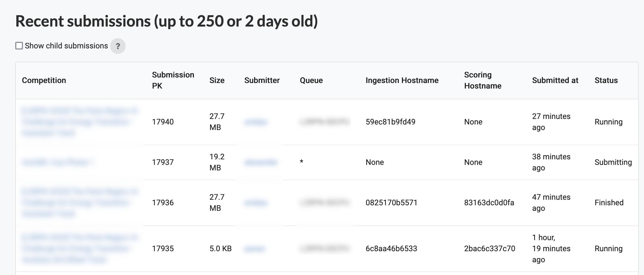Click ingestion hostname 59ec81b9fd49
The width and height of the screenshot is (644, 275).
click(390, 122)
